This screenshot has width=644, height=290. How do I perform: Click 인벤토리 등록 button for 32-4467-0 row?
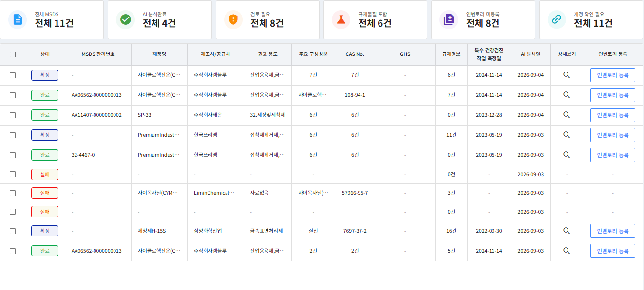pyautogui.click(x=612, y=155)
